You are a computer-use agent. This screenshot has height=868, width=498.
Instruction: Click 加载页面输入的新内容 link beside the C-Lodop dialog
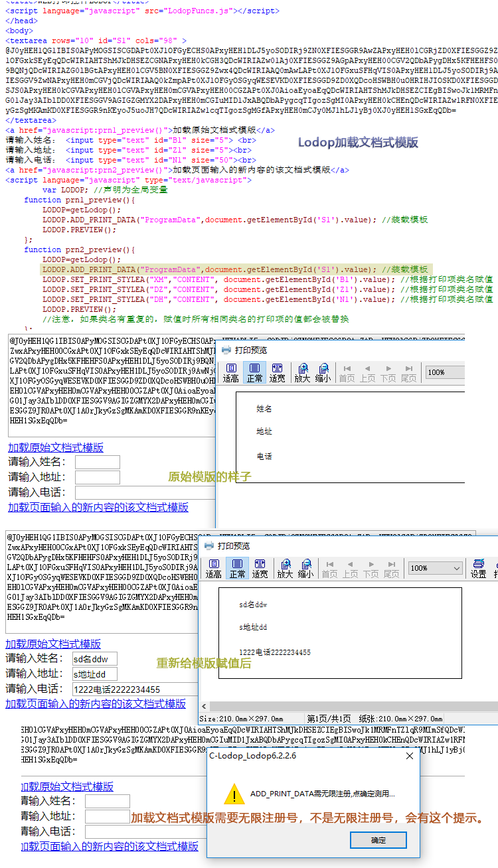coord(110,846)
